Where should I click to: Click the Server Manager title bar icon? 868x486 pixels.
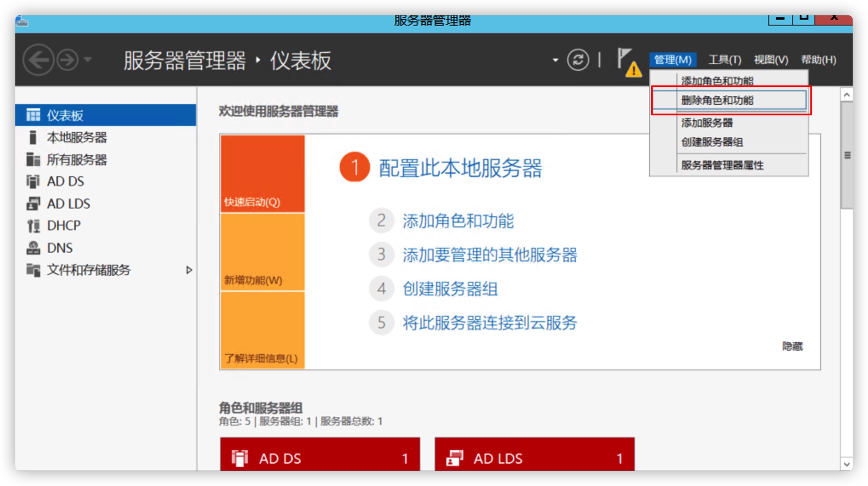pos(22,21)
